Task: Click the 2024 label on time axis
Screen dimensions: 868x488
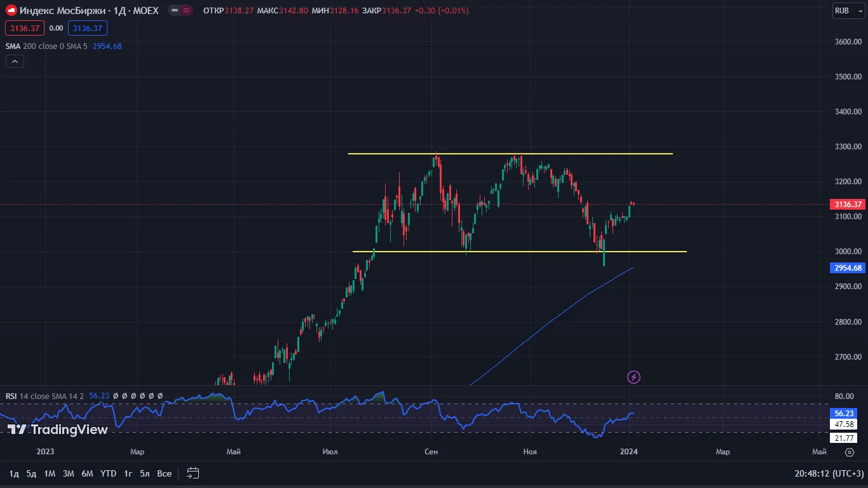Action: pos(628,452)
